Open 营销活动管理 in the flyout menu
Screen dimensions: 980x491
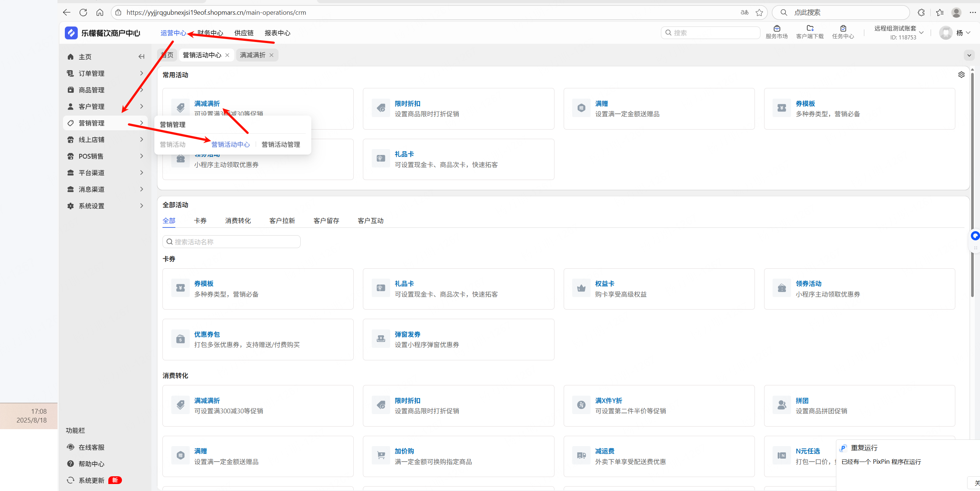click(x=281, y=144)
